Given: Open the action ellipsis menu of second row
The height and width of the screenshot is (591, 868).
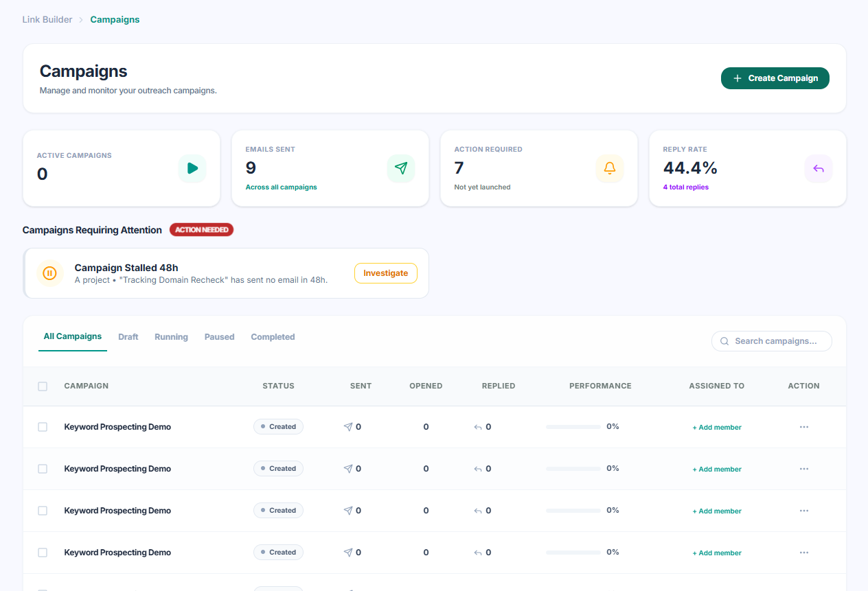Looking at the screenshot, I should [804, 469].
